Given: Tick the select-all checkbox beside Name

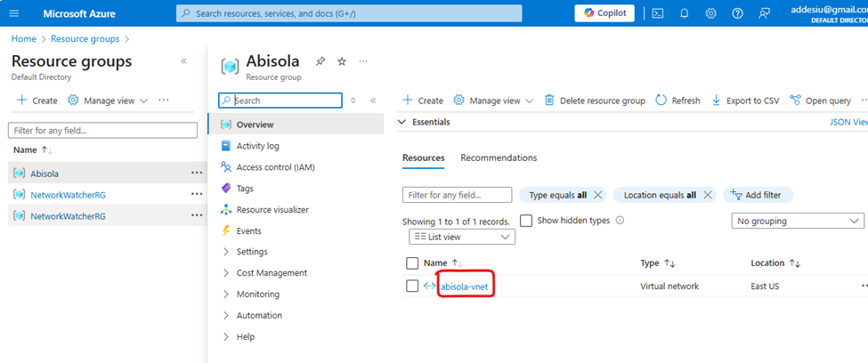Looking at the screenshot, I should tap(412, 263).
